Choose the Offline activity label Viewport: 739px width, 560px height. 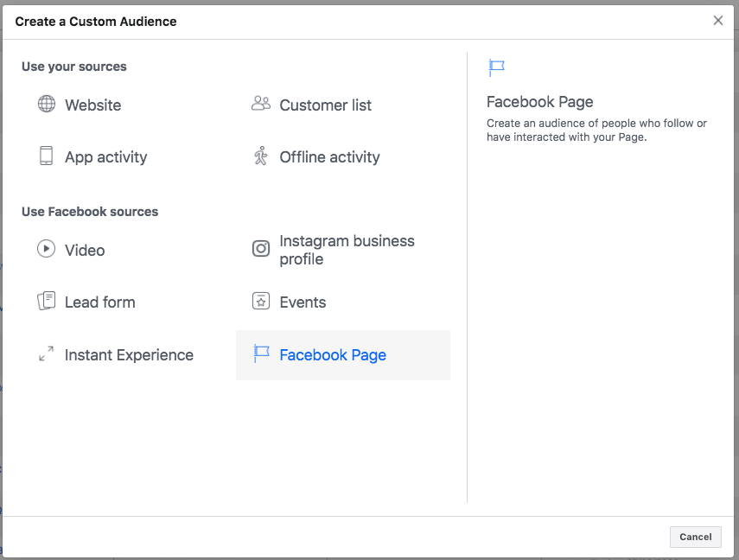point(329,157)
